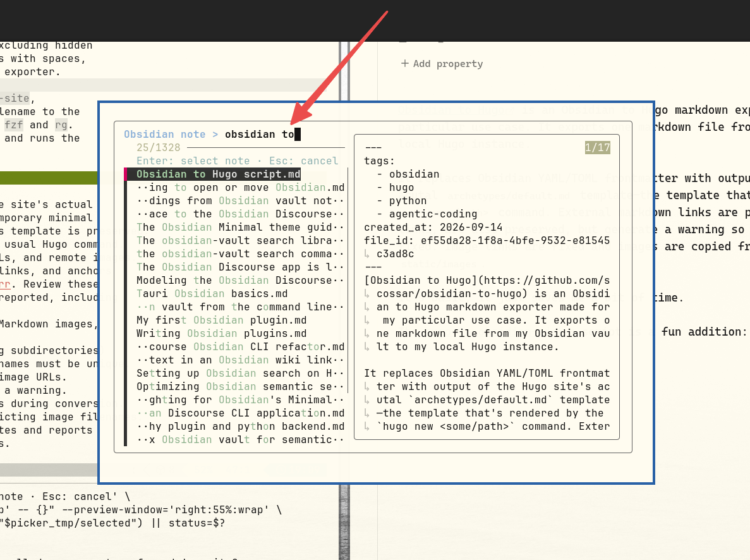Screen dimensions: 750x560
Task: Click the 'file_id' line in preview
Action: pos(487,241)
